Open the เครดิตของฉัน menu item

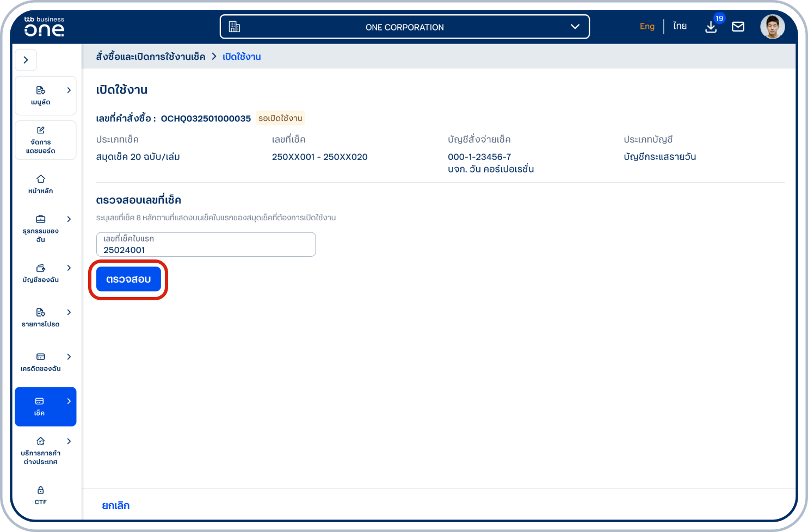(41, 362)
